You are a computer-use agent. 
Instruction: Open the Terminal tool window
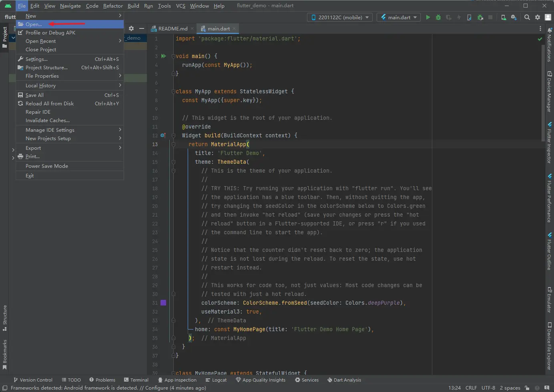[136, 380]
